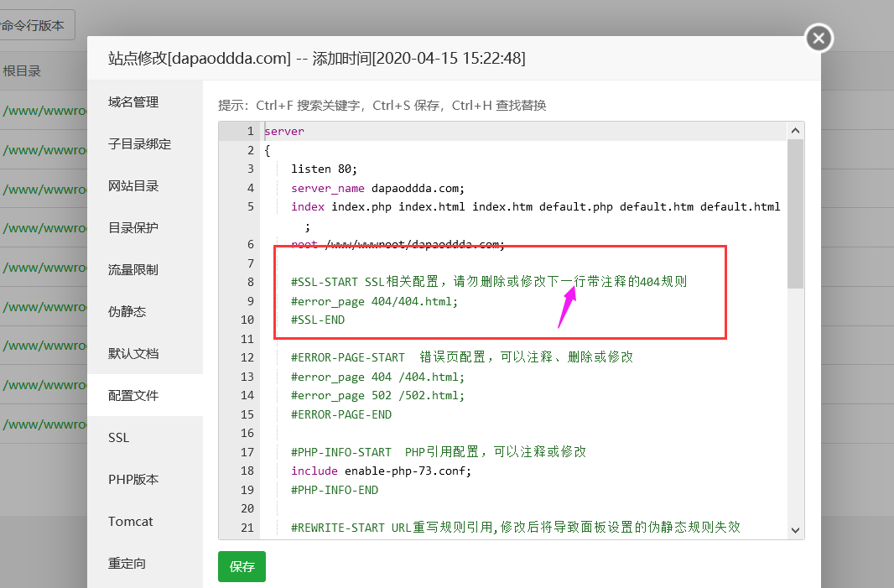
Task: Click the #PHP-INFO-END comment line
Action: point(334,490)
